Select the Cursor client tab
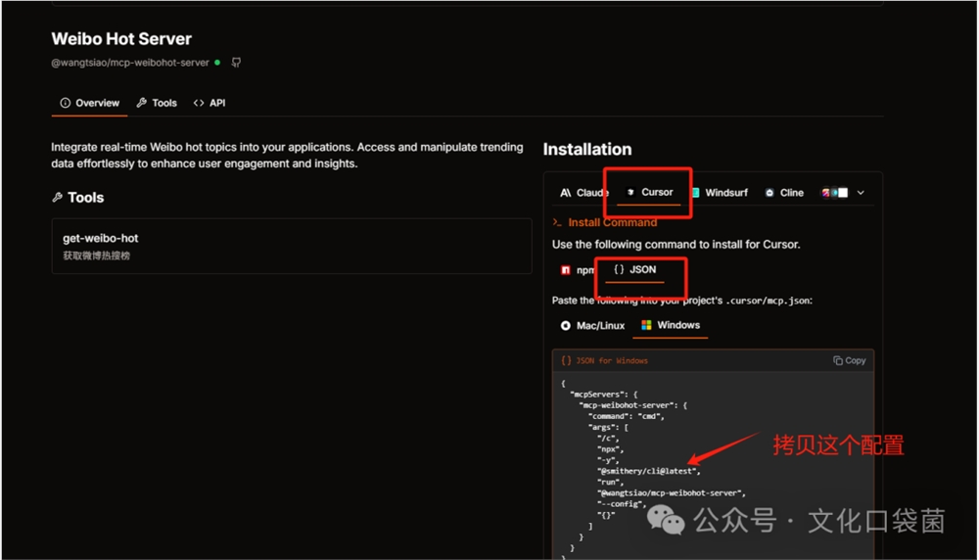Image resolution: width=979 pixels, height=560 pixels. pos(650,192)
